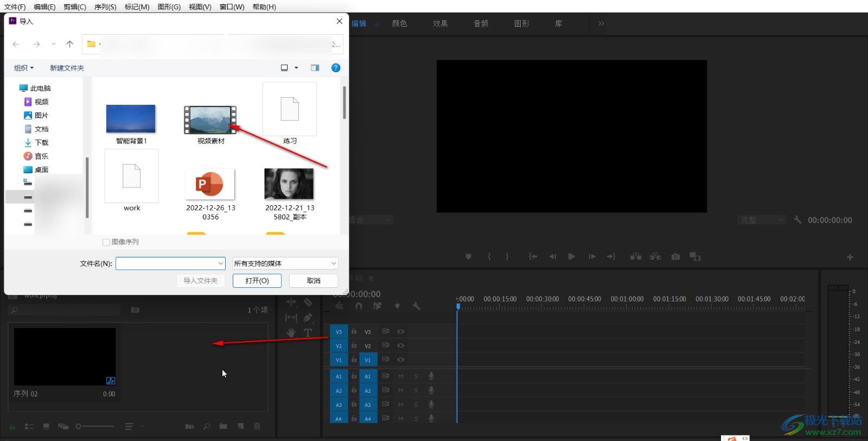Viewport: 868px width, 441px height.
Task: Click 新建文件夹 button
Action: pyautogui.click(x=67, y=68)
